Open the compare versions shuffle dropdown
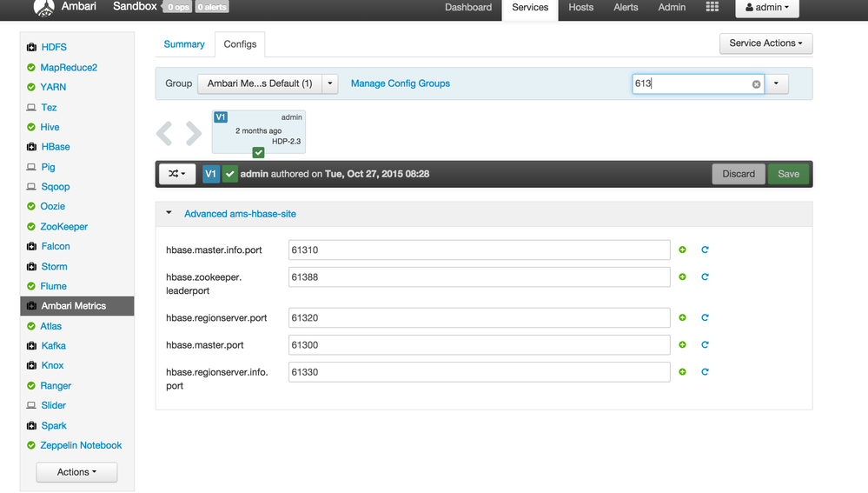Viewport: 868px width, 493px height. (176, 174)
